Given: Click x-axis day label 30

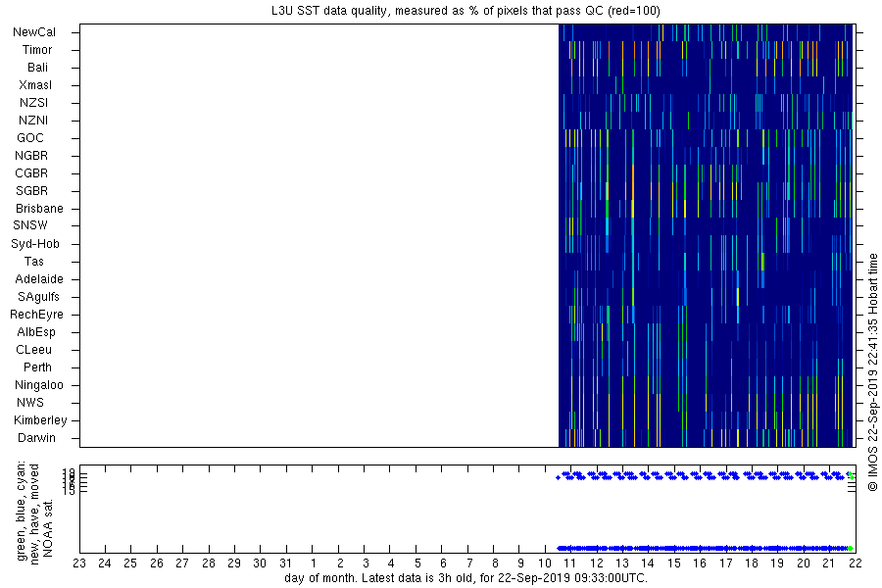Looking at the screenshot, I should [260, 563].
